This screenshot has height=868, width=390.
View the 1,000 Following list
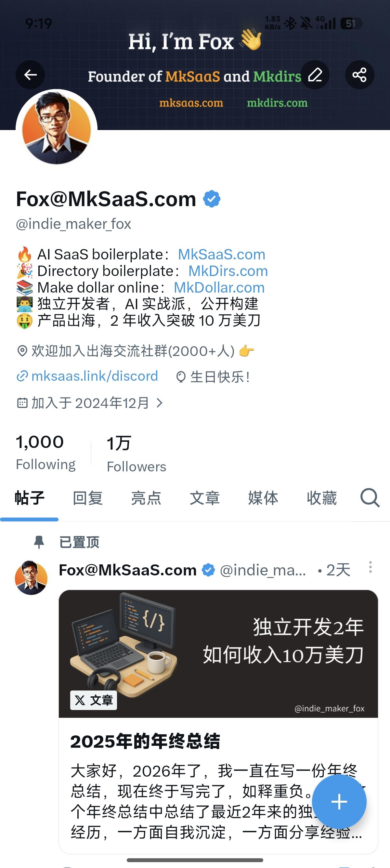pyautogui.click(x=46, y=453)
